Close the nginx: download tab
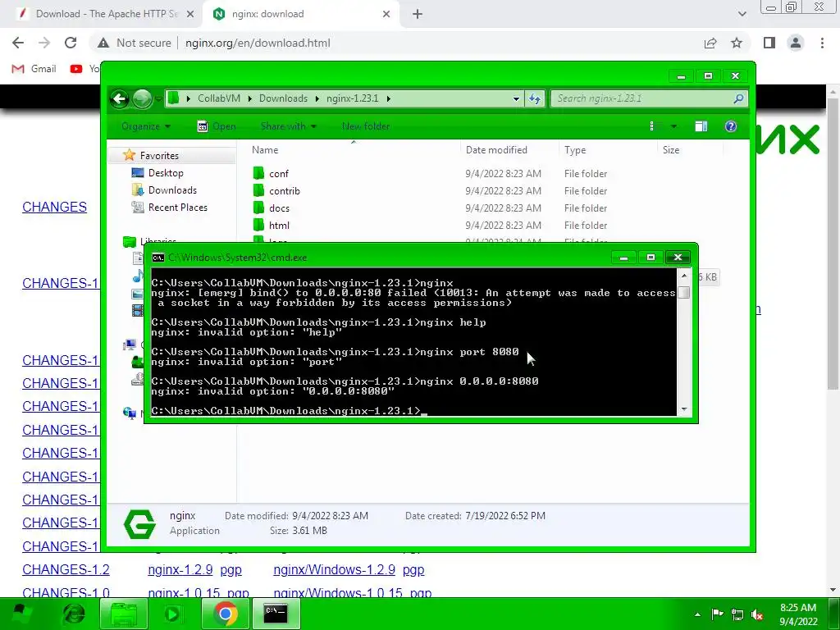 [x=386, y=14]
